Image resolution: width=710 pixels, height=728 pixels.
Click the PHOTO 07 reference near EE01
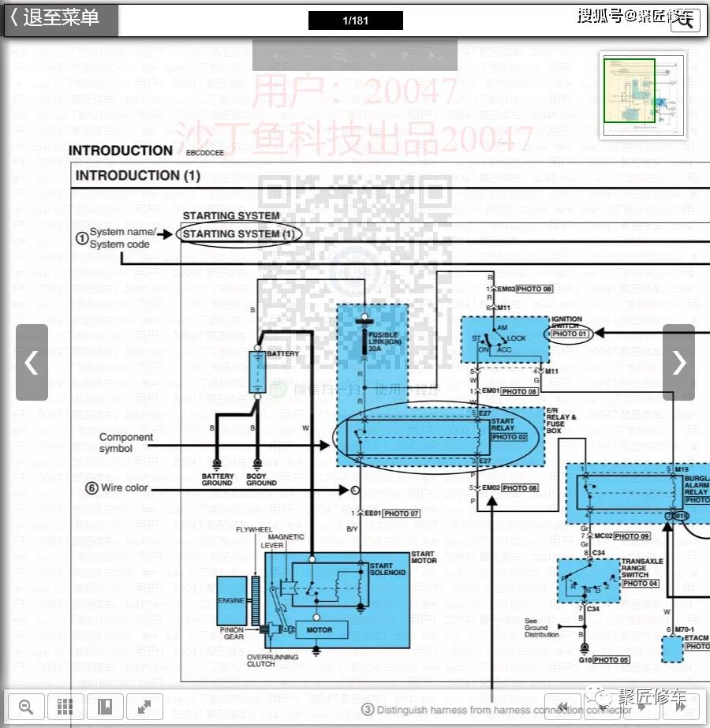coord(402,513)
